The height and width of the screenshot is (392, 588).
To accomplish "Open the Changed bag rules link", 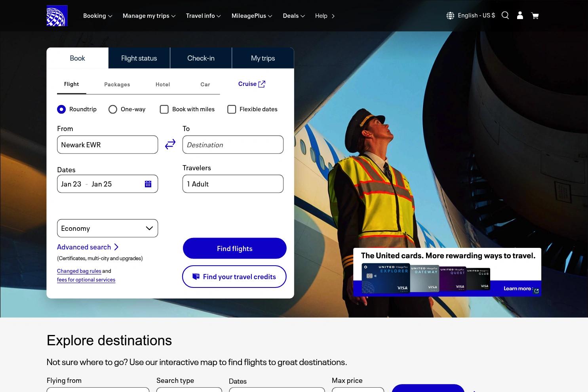I will tap(79, 271).
